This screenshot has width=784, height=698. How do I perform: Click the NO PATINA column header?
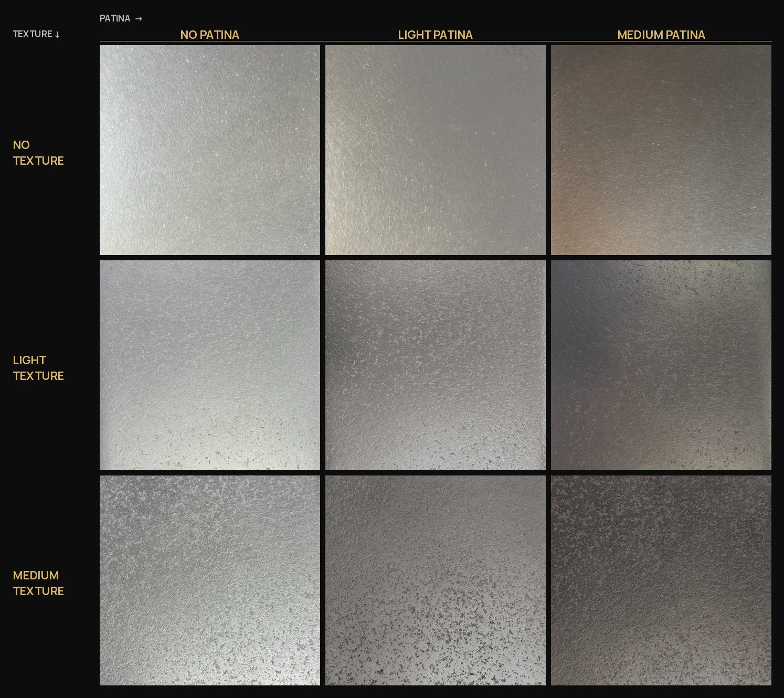tap(210, 35)
